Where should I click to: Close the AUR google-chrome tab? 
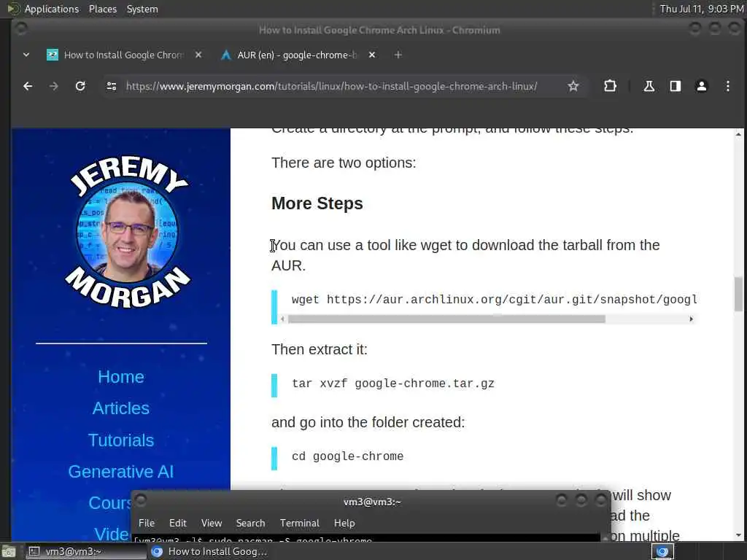(372, 55)
